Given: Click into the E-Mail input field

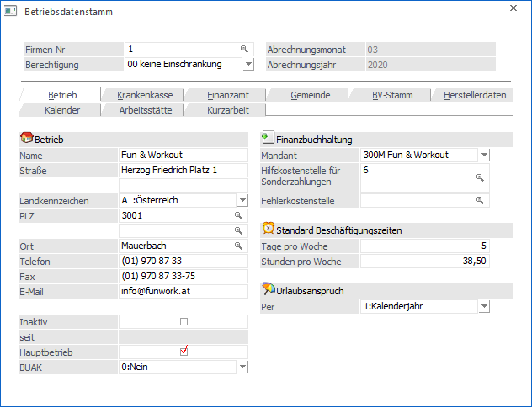Looking at the screenshot, I should [183, 292].
